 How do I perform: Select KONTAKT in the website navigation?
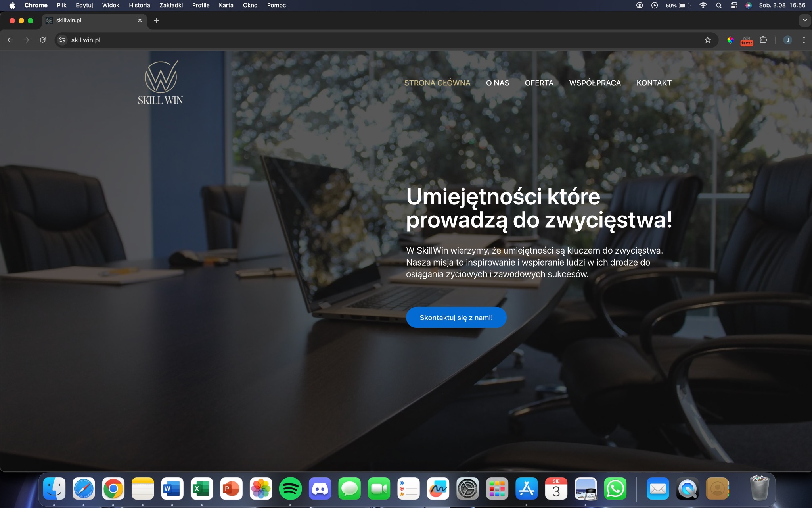pyautogui.click(x=654, y=83)
